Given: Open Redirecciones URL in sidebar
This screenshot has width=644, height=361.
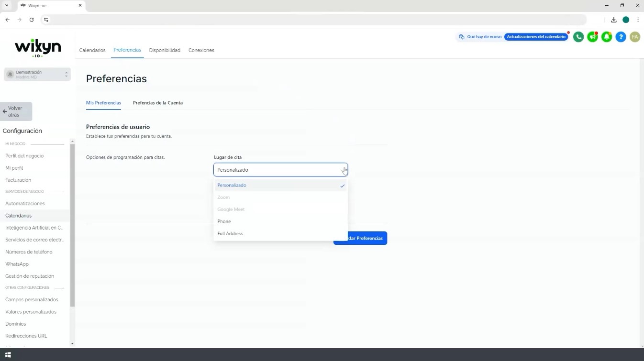Looking at the screenshot, I should [26, 336].
